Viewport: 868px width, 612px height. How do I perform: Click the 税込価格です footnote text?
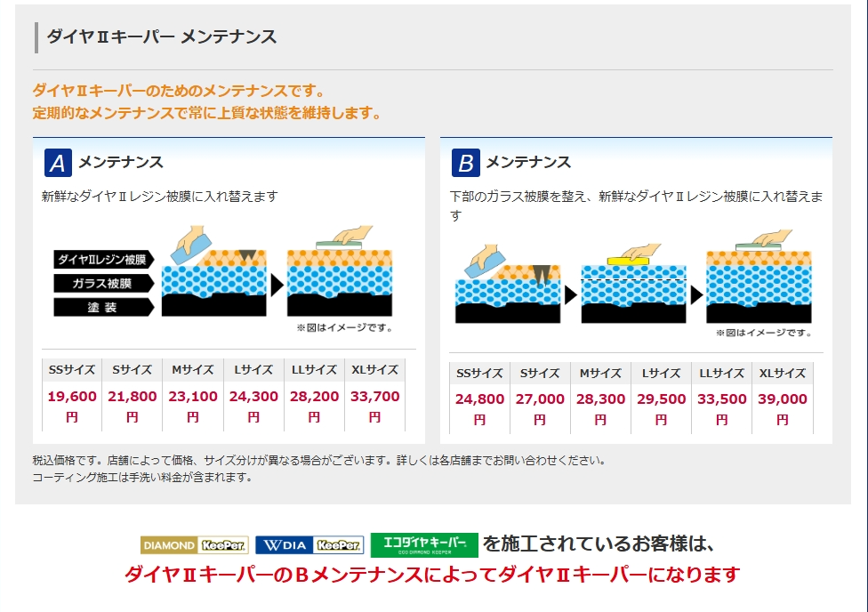318,461
